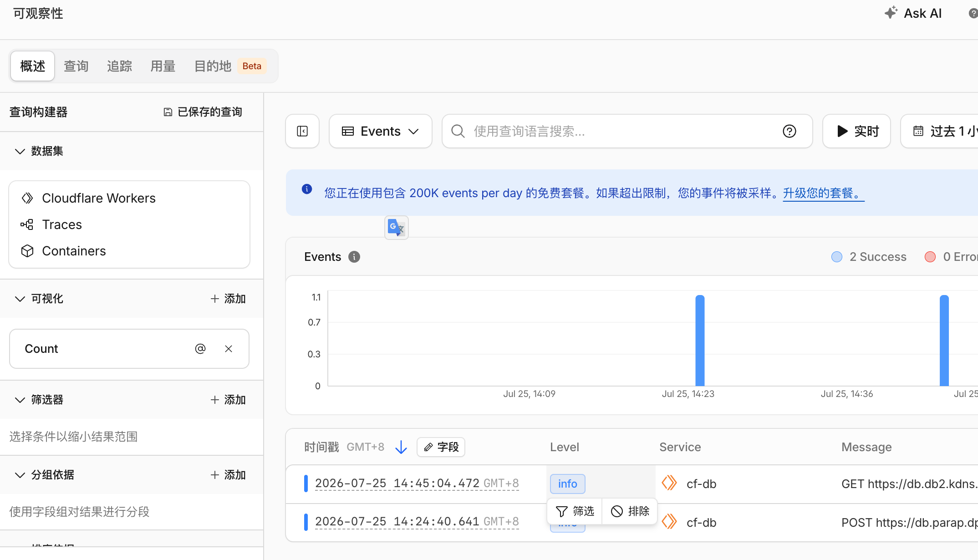Click the Events chart info icon

pos(354,257)
